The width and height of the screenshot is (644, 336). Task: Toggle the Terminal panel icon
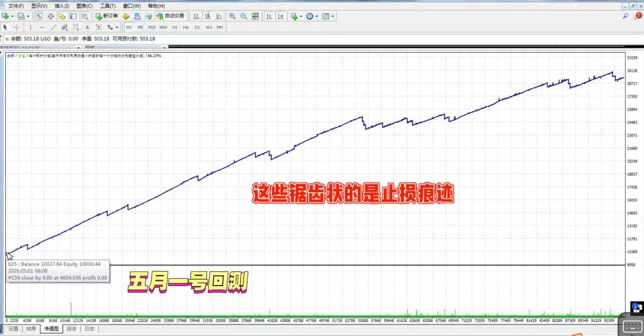pyautogui.click(x=73, y=17)
